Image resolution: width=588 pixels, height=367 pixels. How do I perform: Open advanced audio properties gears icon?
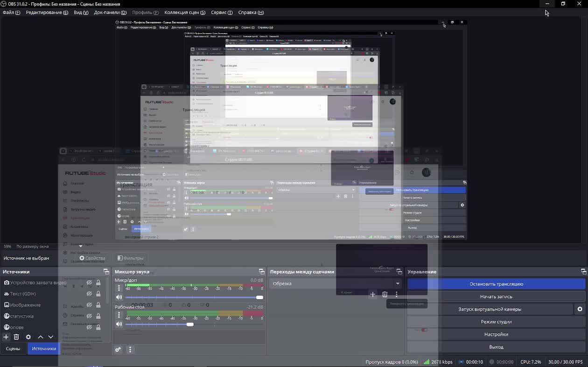pos(118,349)
